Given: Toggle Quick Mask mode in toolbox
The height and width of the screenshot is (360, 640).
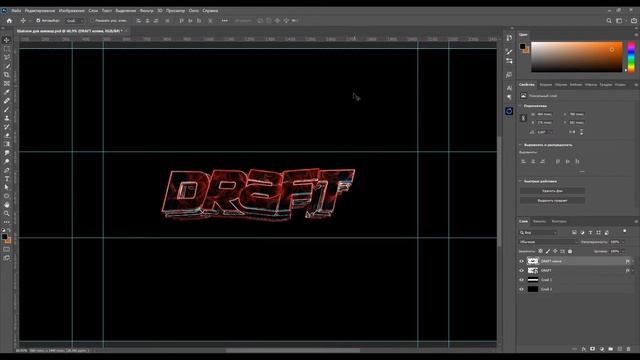Looking at the screenshot, I should (7, 249).
